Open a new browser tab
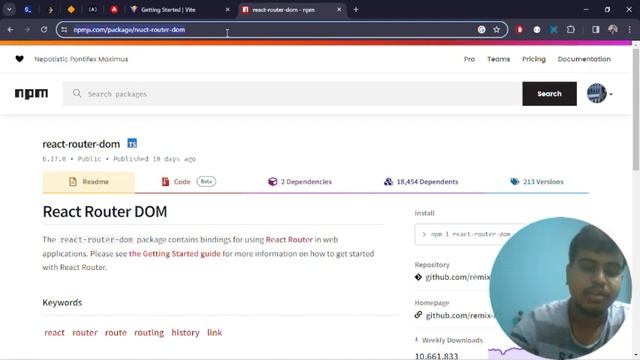The width and height of the screenshot is (640, 360). pyautogui.click(x=356, y=9)
